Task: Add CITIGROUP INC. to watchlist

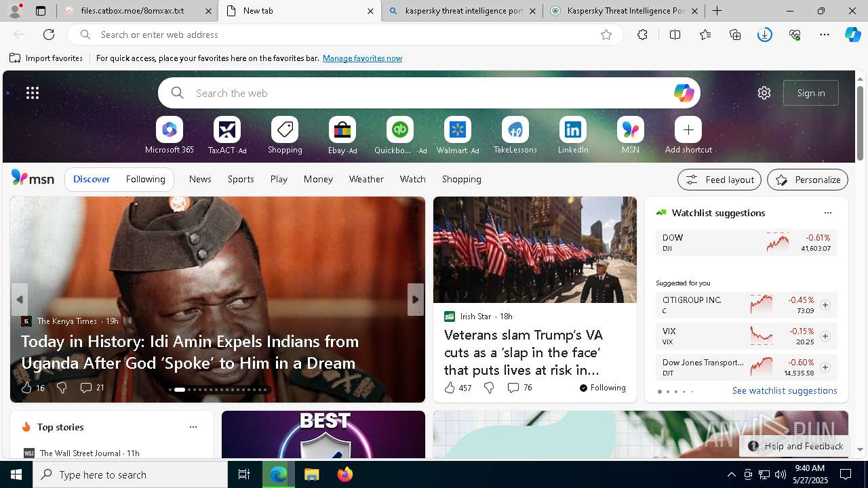Action: 825,305
